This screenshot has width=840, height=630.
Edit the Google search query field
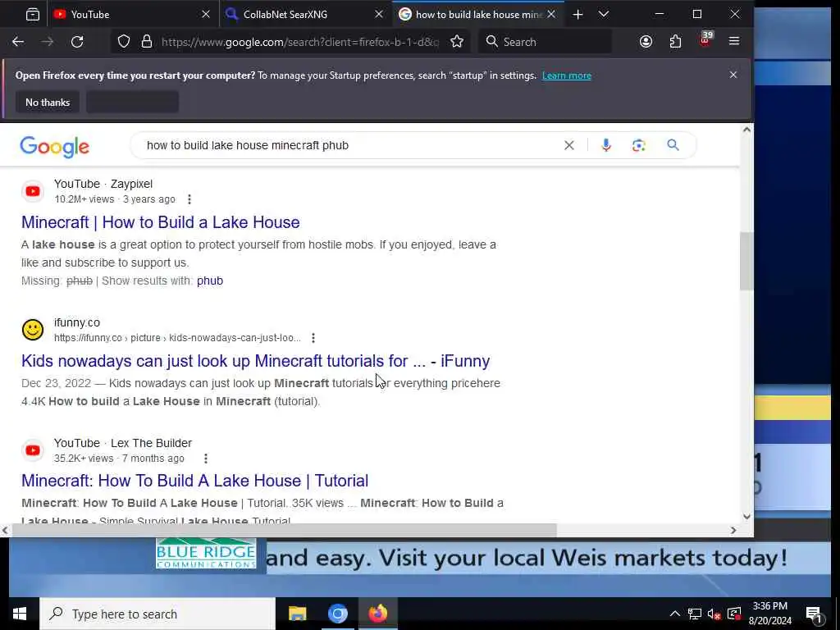[348, 145]
